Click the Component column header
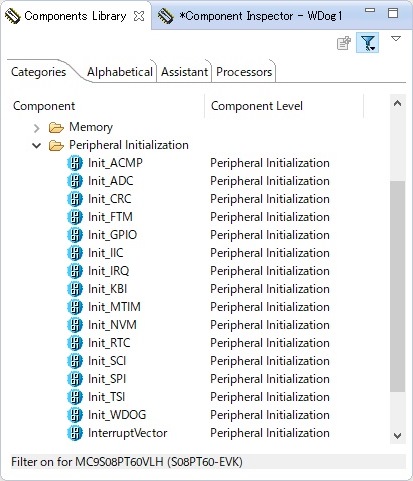The image size is (413, 481). click(x=44, y=106)
